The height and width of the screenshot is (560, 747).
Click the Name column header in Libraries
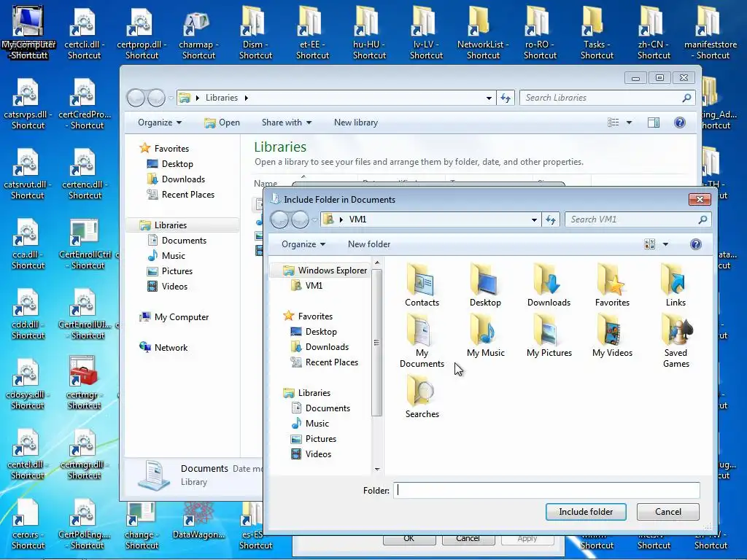coord(266,183)
